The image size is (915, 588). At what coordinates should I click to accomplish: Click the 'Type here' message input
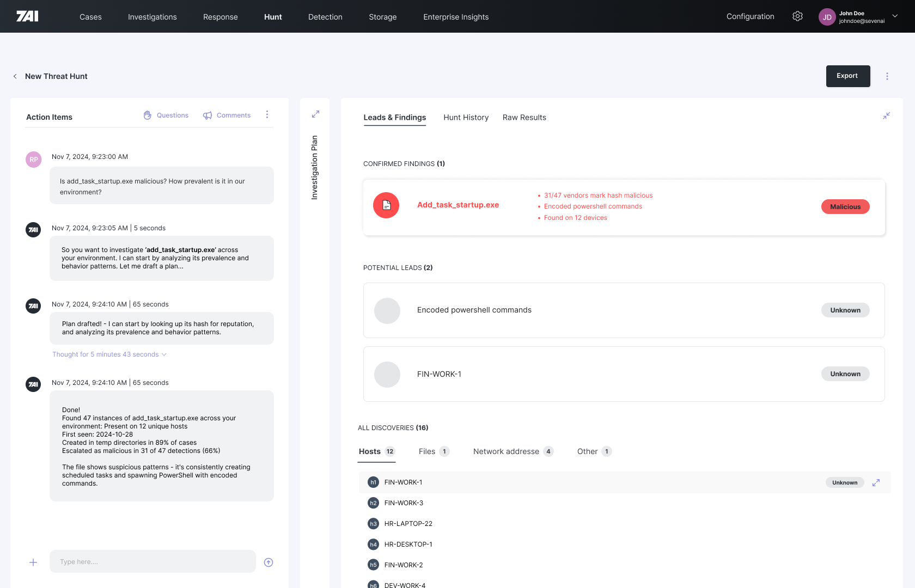[152, 562]
